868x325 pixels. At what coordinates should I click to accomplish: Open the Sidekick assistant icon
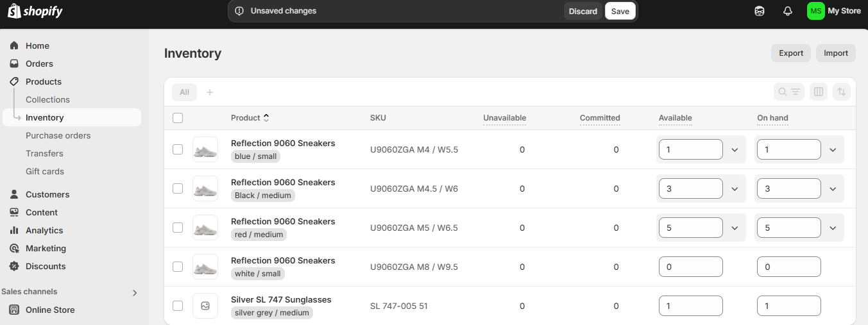click(x=760, y=11)
